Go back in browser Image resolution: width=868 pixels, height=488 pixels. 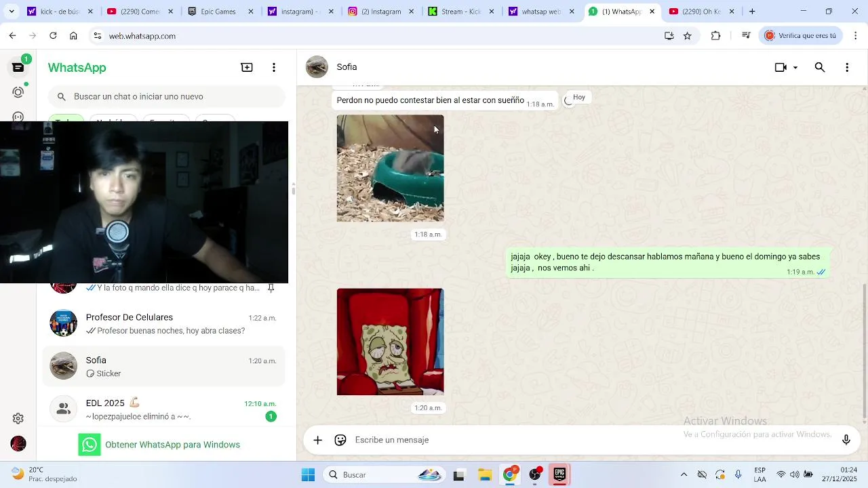(x=12, y=36)
